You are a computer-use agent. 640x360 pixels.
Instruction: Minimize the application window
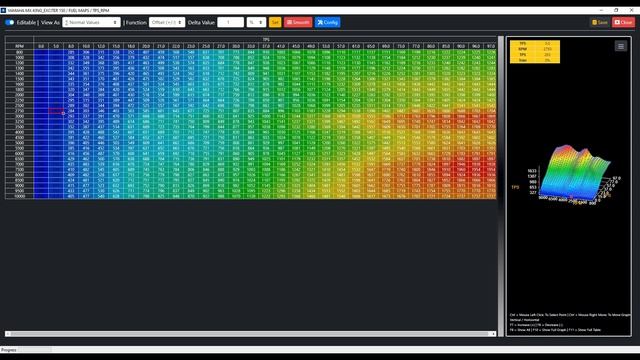click(601, 10)
